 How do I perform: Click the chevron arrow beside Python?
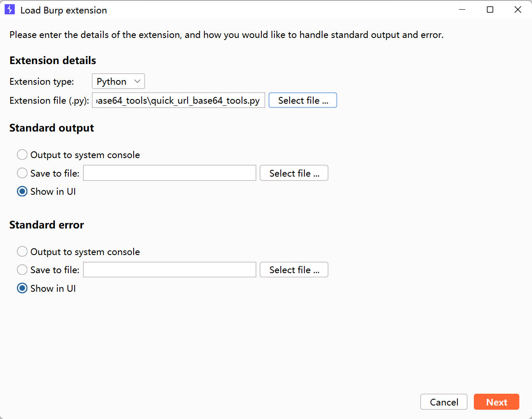click(x=137, y=81)
